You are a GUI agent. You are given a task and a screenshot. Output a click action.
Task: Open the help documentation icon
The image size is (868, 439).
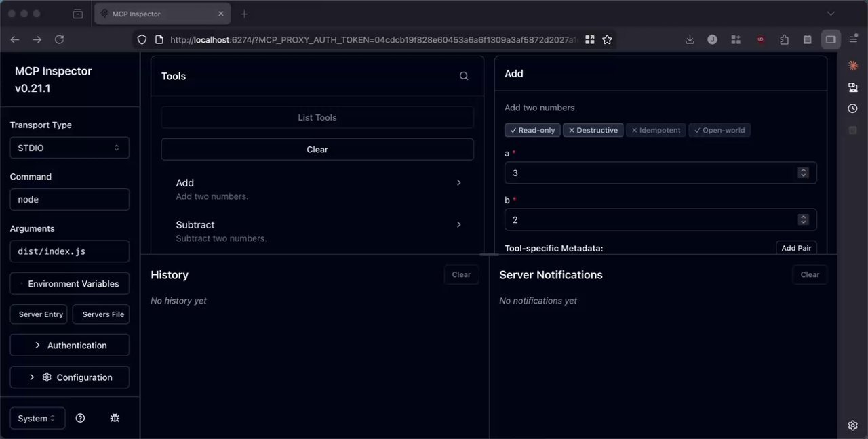[x=80, y=418]
